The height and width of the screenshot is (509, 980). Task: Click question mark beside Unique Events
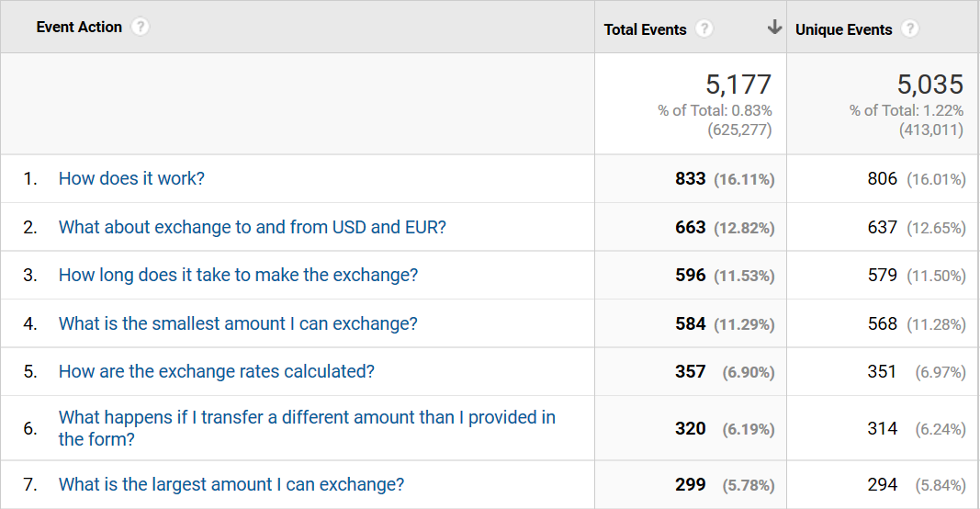(909, 29)
